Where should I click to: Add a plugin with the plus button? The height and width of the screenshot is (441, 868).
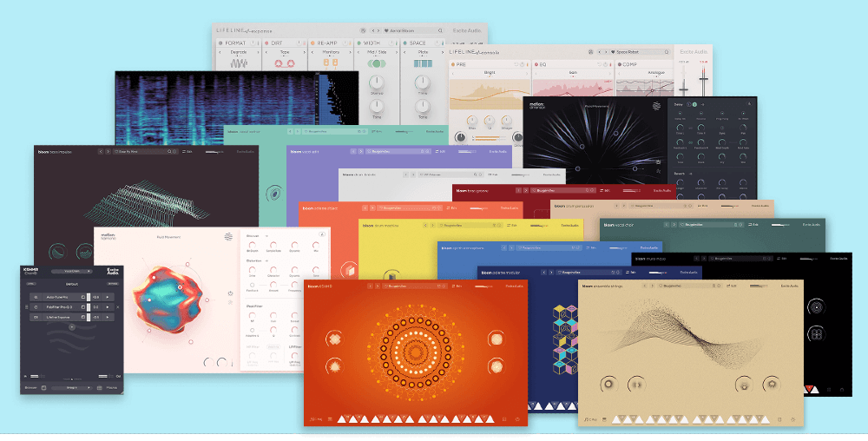pyautogui.click(x=72, y=327)
